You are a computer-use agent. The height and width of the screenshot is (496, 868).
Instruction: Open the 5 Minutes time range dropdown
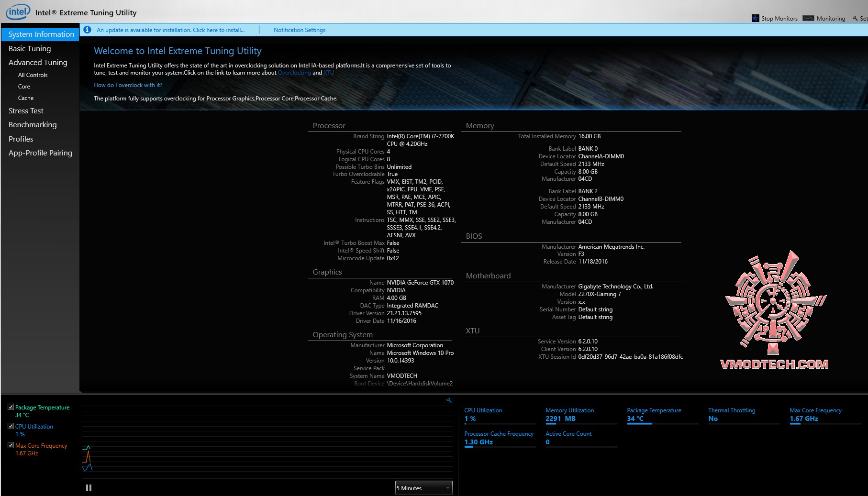(x=423, y=488)
